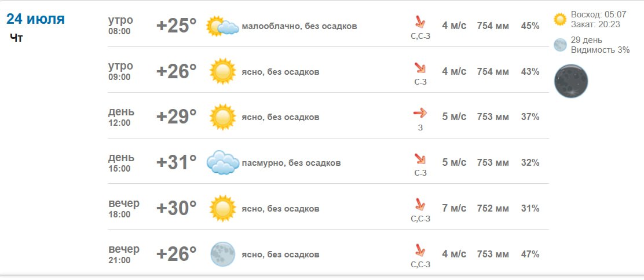
Task: Click the +31° temperature value
Action: coord(177,162)
